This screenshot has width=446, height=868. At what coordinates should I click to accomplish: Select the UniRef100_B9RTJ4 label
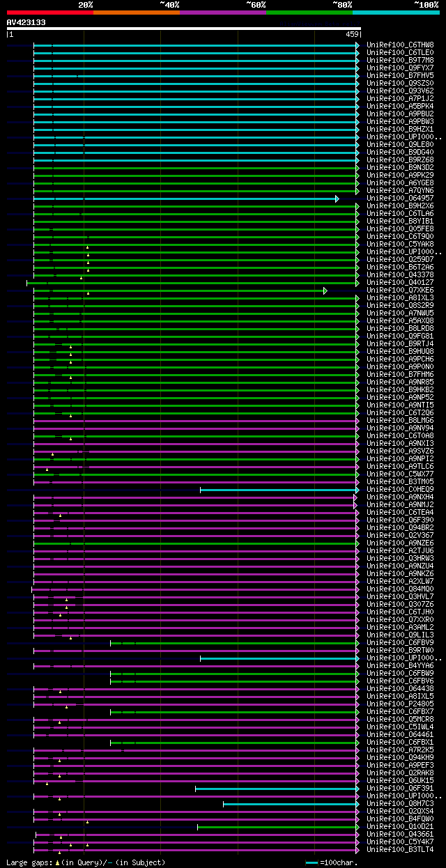point(400,343)
